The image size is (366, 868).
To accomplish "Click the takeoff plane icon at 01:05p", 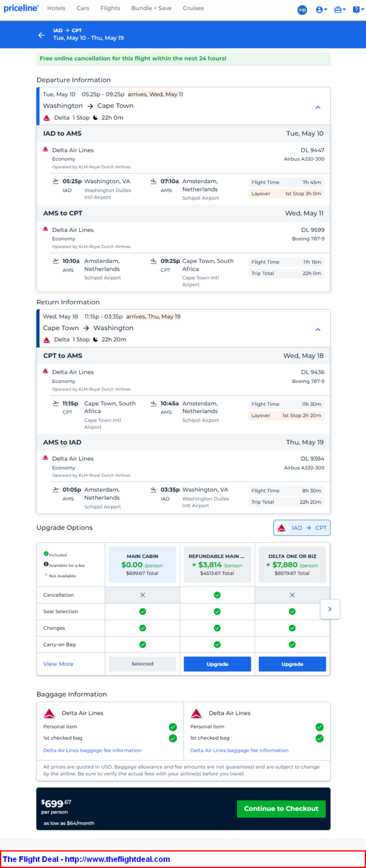I will coord(55,489).
